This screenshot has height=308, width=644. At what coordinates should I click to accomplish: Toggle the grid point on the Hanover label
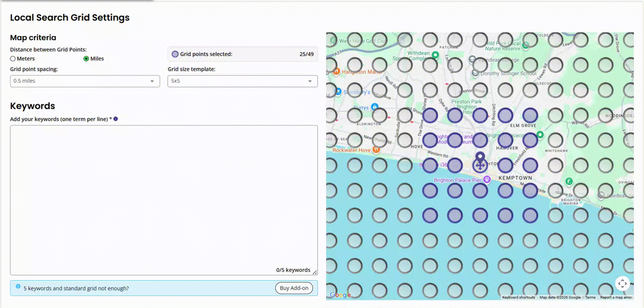505,140
